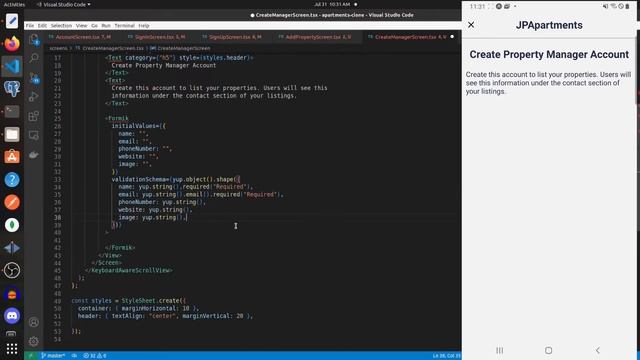Click the JPApartments title on phone
640x360 pixels.
(549, 25)
